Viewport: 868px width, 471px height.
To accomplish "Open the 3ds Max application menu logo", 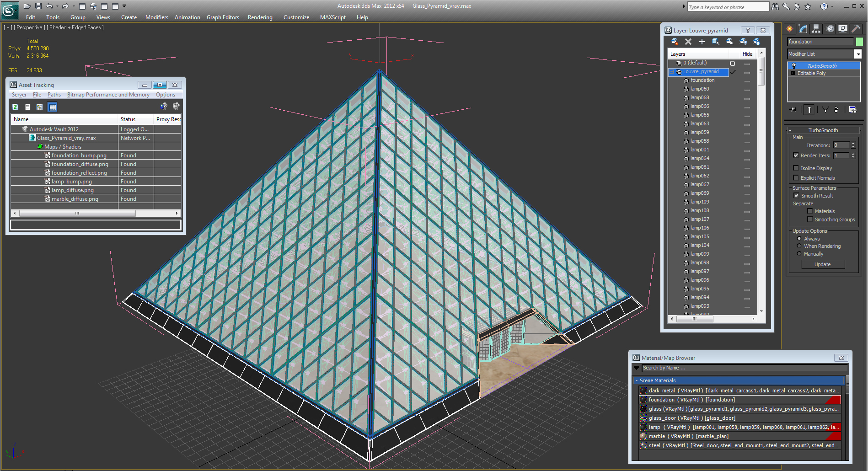I will (9, 10).
